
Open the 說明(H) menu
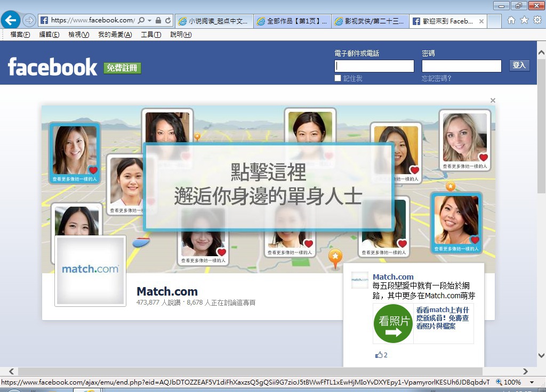click(x=181, y=35)
